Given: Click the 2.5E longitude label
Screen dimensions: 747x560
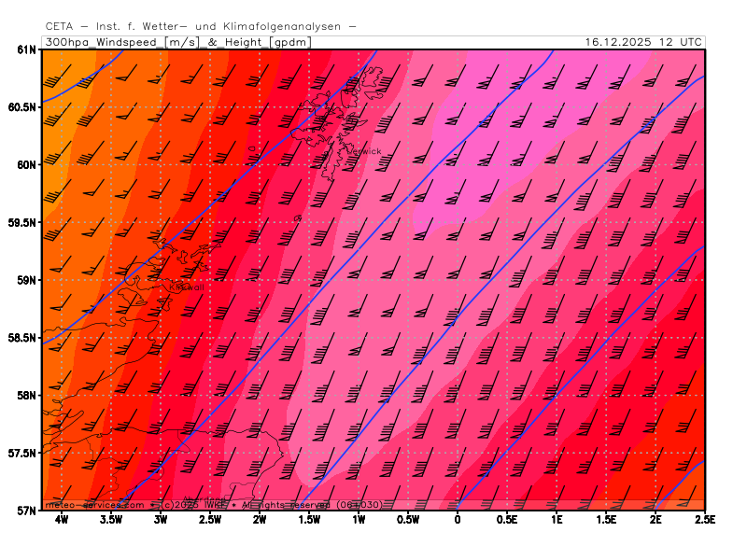Looking at the screenshot, I should coord(705,520).
